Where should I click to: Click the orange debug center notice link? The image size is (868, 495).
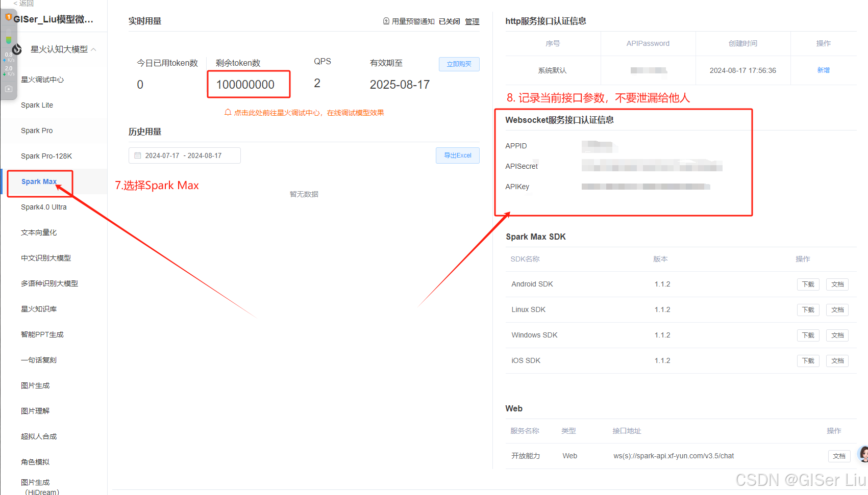[304, 113]
